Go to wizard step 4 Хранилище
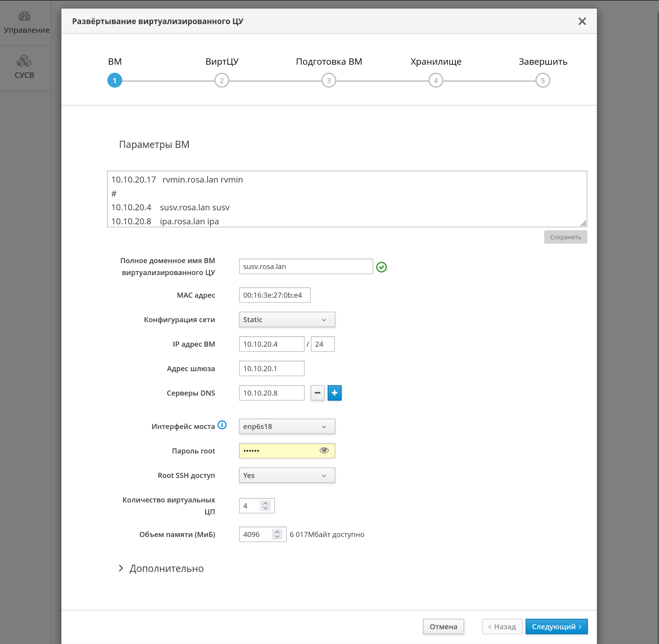This screenshot has height=644, width=659. click(x=435, y=80)
